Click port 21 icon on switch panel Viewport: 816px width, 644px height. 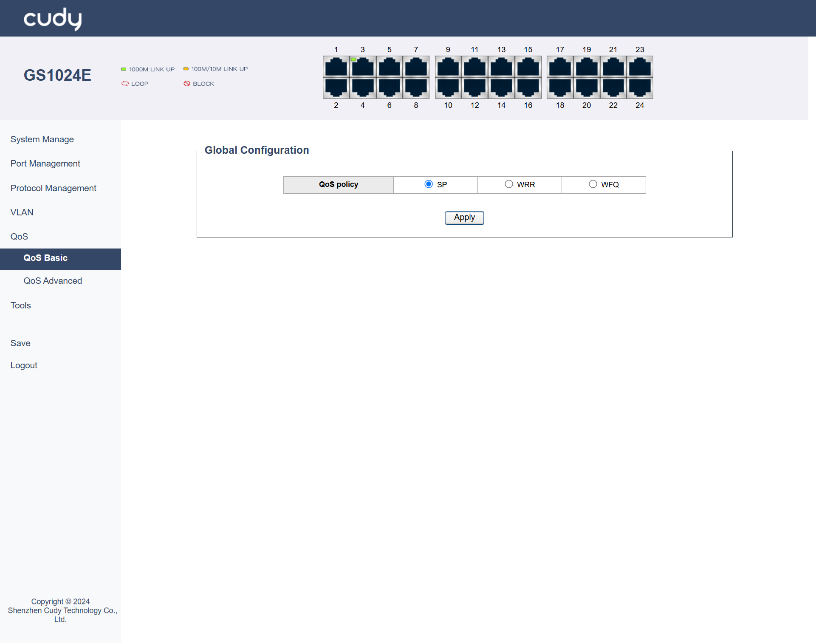(613, 67)
